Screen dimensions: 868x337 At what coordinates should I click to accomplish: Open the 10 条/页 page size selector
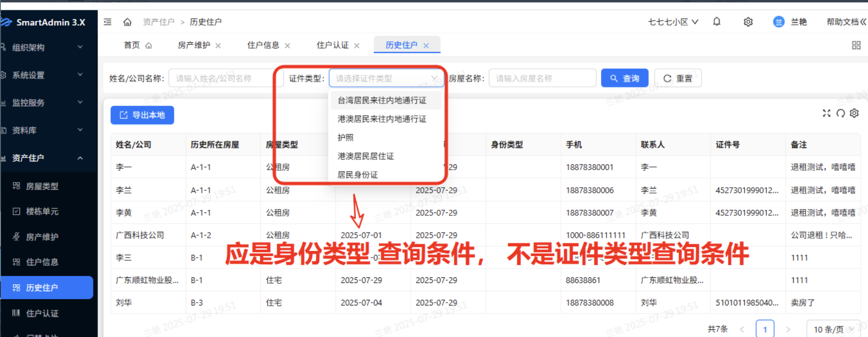pos(833,329)
